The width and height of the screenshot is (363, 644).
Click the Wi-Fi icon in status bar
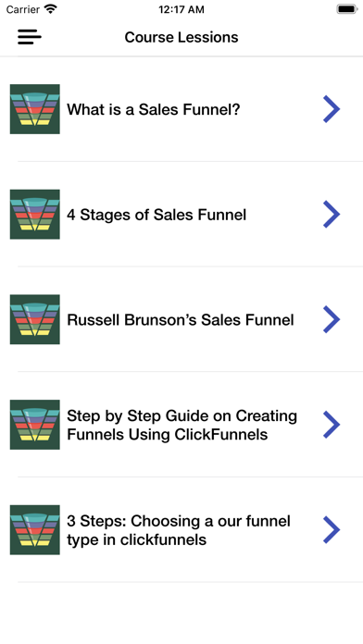click(51, 9)
